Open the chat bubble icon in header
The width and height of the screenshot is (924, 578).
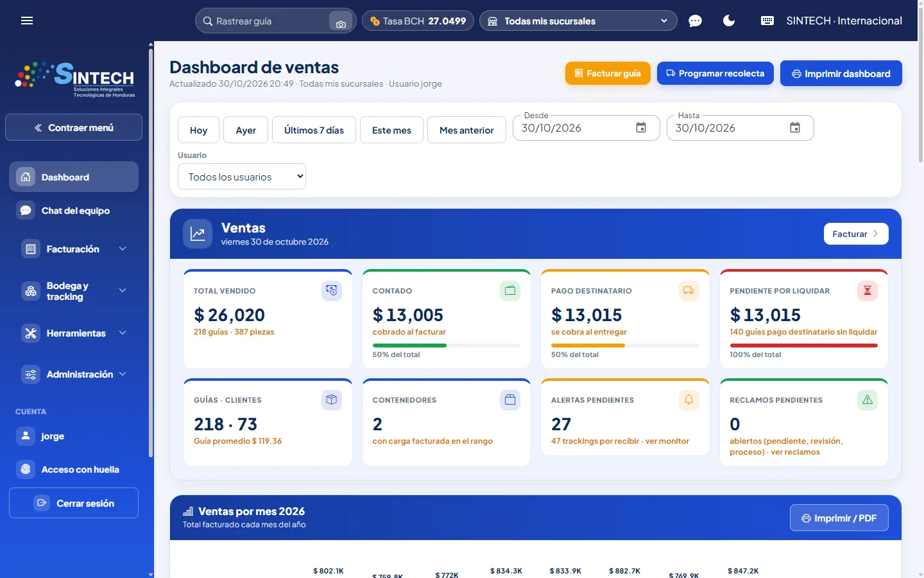click(695, 21)
